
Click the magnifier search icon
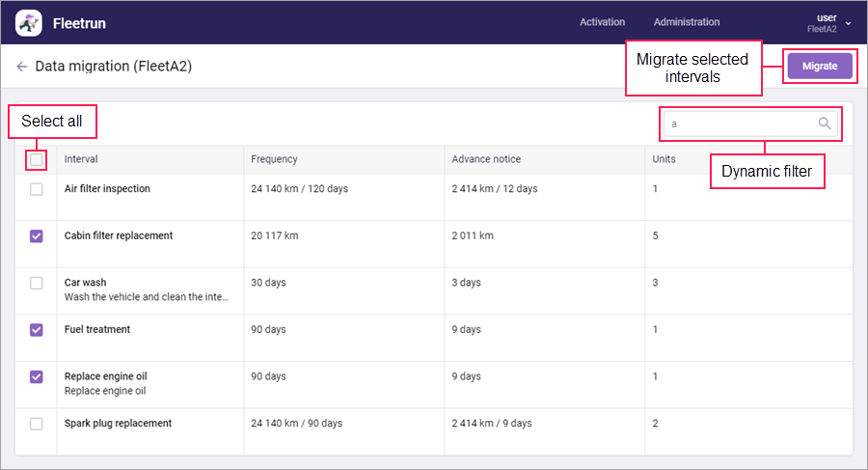pyautogui.click(x=825, y=124)
